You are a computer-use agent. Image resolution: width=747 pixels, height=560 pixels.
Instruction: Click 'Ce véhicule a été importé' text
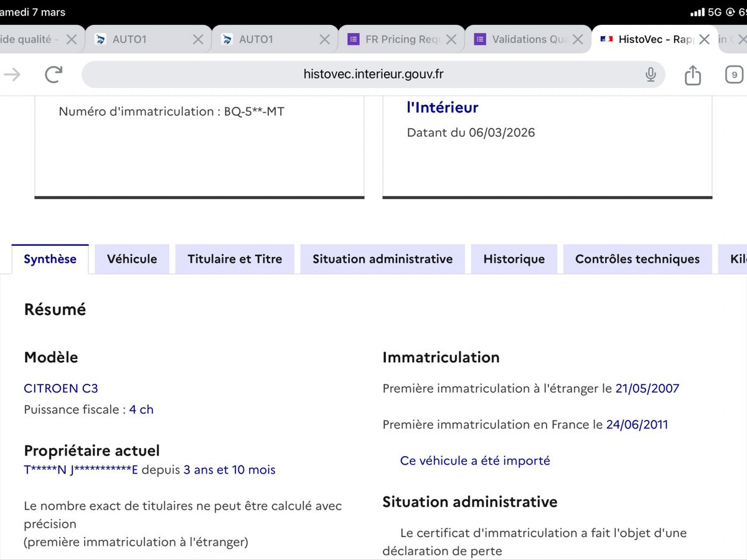pos(475,460)
